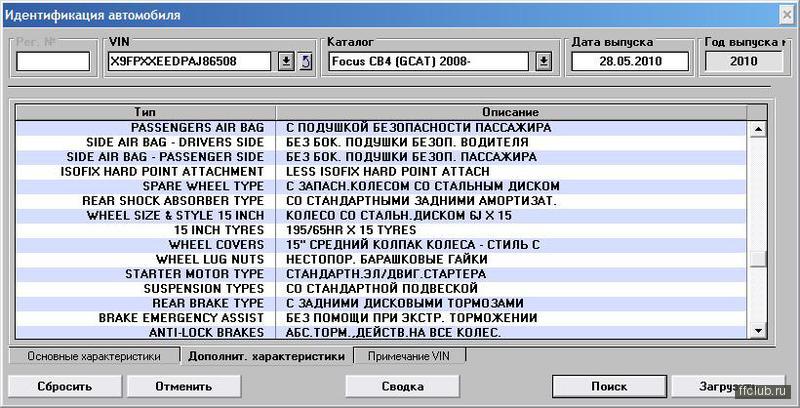This screenshot has height=408, width=800.
Task: Select the WHEEL LUG NUTS row
Action: tap(380, 260)
